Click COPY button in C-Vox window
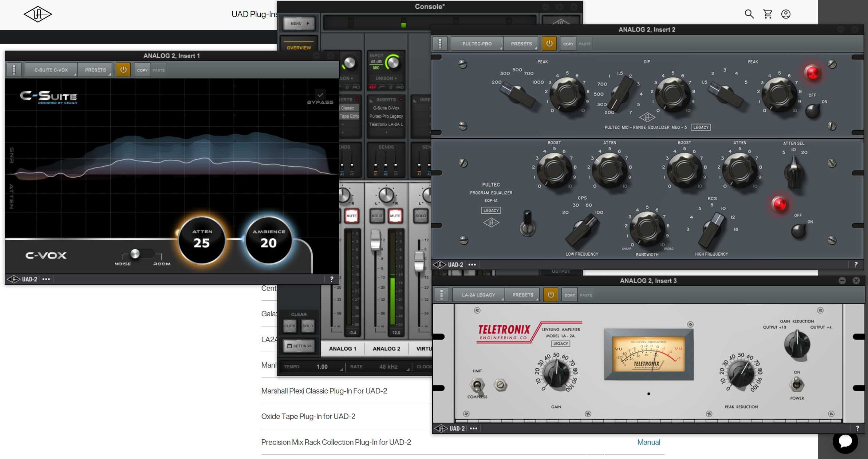The image size is (868, 459). click(142, 70)
